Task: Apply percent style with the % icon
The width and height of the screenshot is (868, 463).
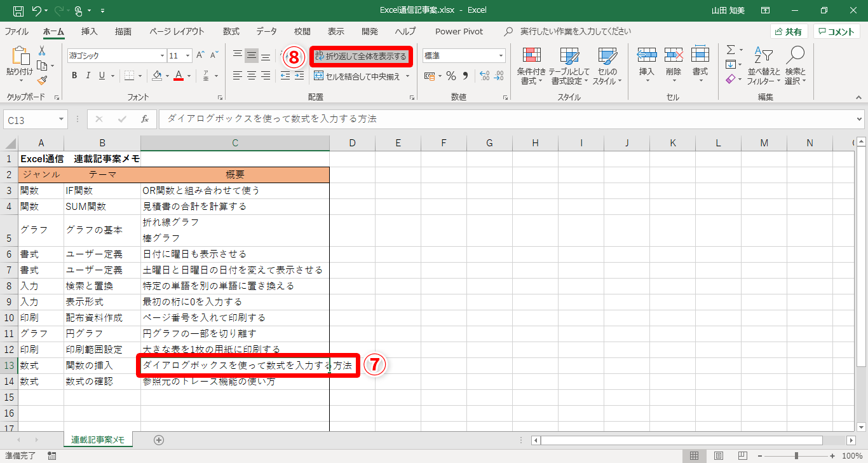Action: point(451,76)
